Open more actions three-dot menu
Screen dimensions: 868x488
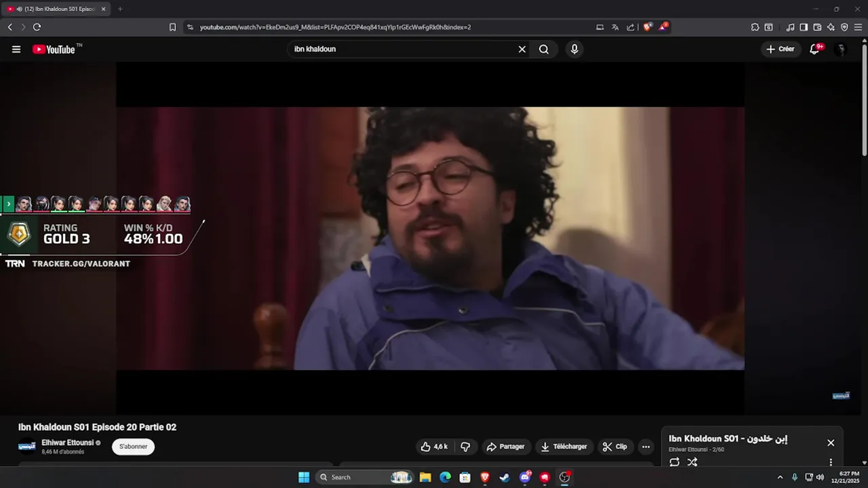(x=646, y=447)
